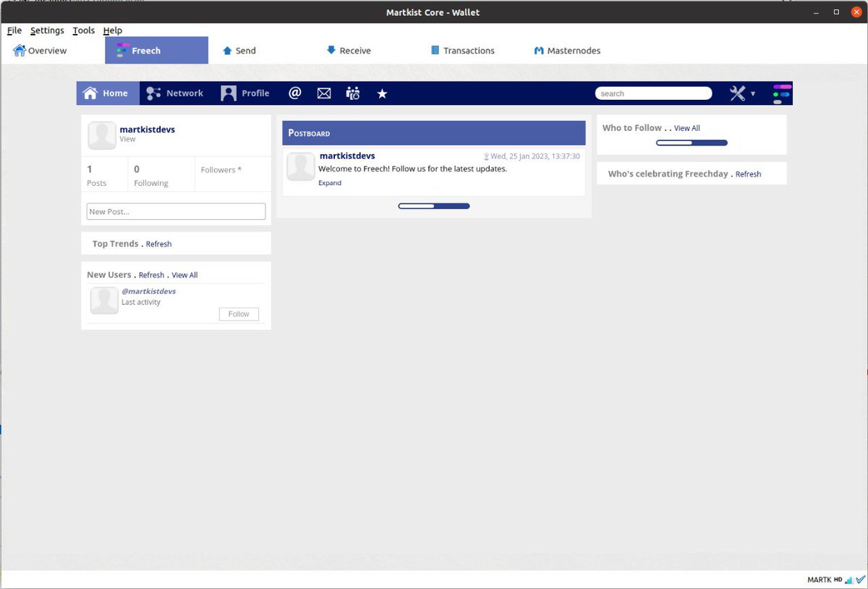
Task: Click the wrench and screwdriver tools icon
Action: [737, 93]
